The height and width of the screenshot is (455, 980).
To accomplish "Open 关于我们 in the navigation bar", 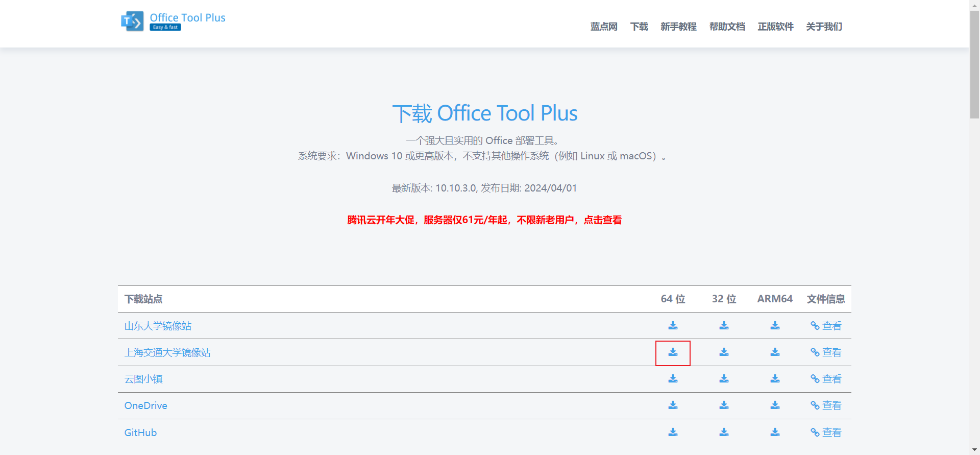I will 824,27.
